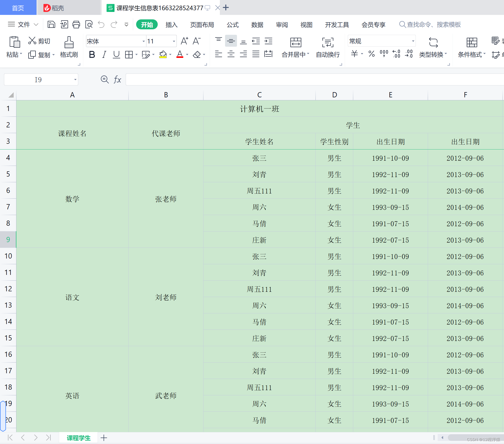Click the eraser clear-format icon

pyautogui.click(x=197, y=54)
